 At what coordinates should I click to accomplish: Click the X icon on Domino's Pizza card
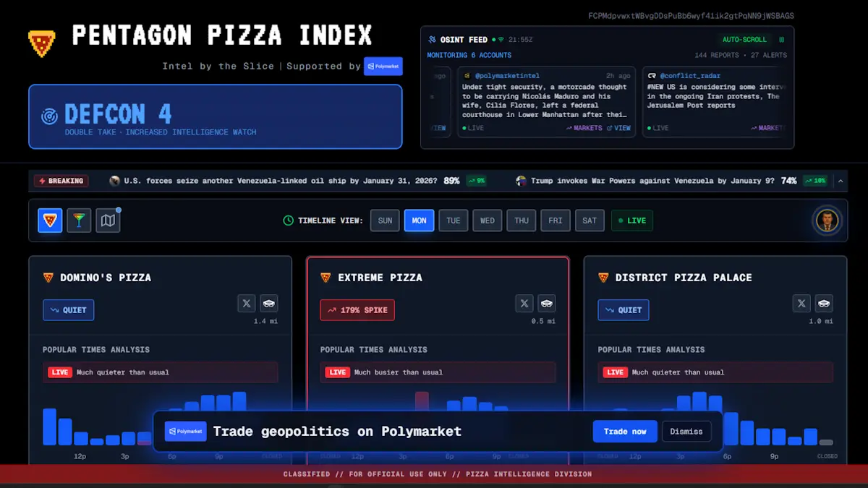click(x=247, y=304)
